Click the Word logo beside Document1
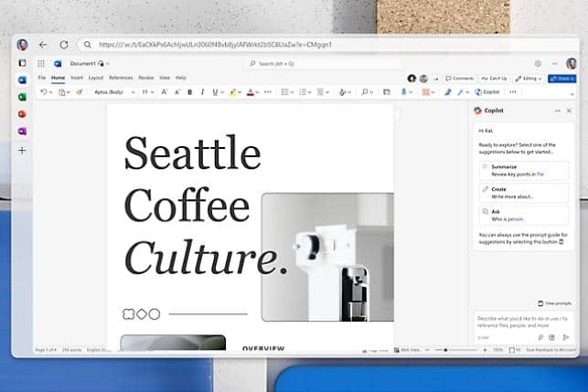 58,64
